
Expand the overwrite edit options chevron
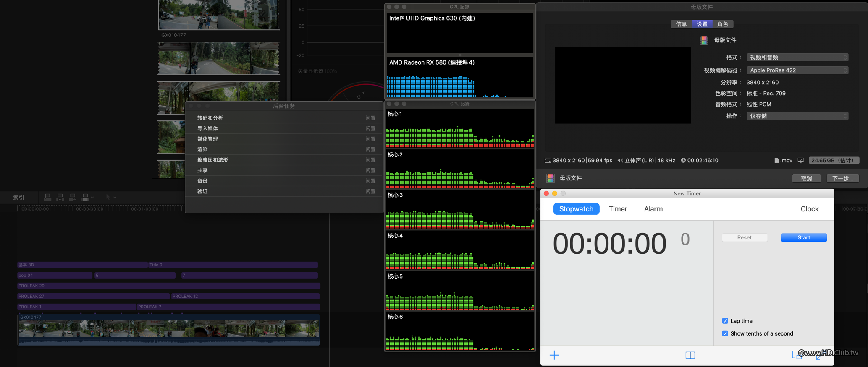(92, 197)
